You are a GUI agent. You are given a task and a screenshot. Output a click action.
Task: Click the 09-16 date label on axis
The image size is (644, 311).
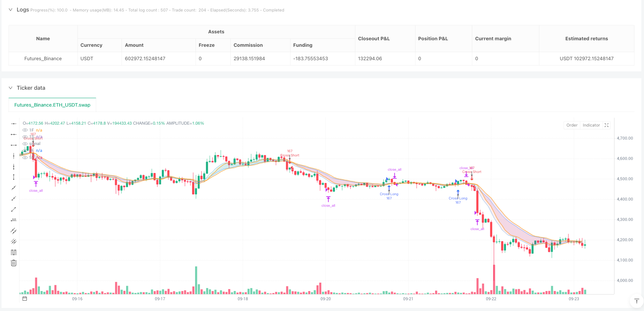pyautogui.click(x=77, y=299)
